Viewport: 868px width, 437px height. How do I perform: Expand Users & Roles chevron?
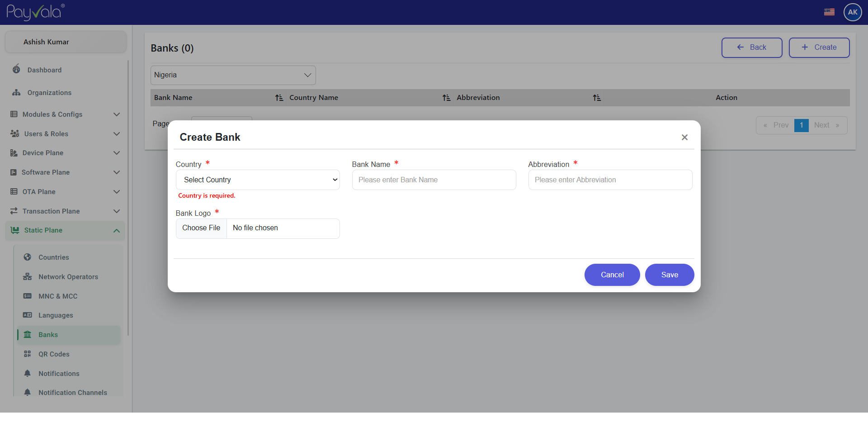tap(117, 134)
